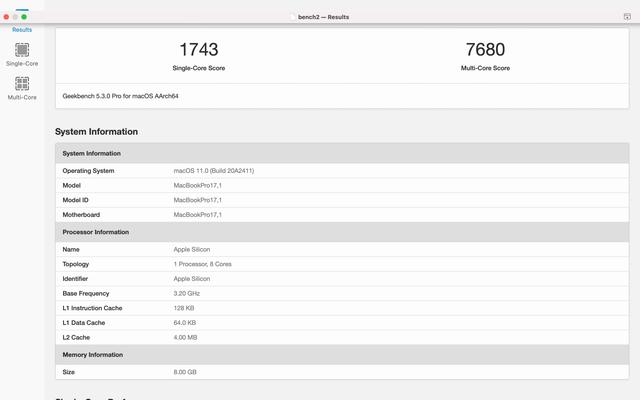
Task: Click the L2 Cache row label
Action: click(x=76, y=338)
